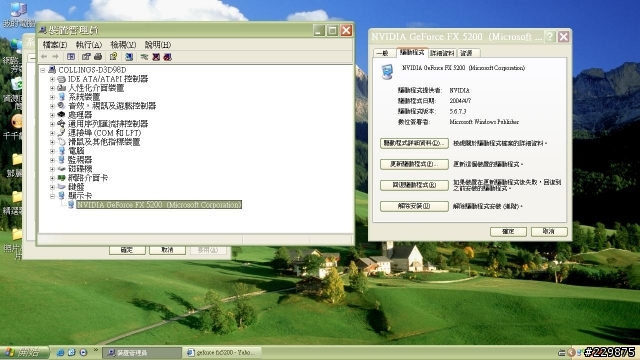
Task: Click the mouse icon beside 滑鼠及其他指標裝置
Action: (62, 142)
